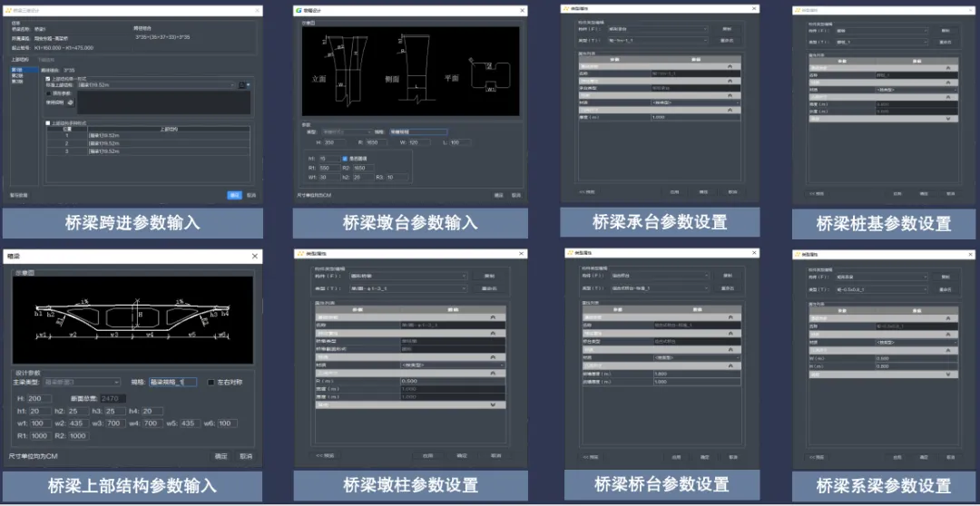Click 暂存数据 at bottom of span dialog
Image resolution: width=980 pixels, height=506 pixels.
(19, 195)
